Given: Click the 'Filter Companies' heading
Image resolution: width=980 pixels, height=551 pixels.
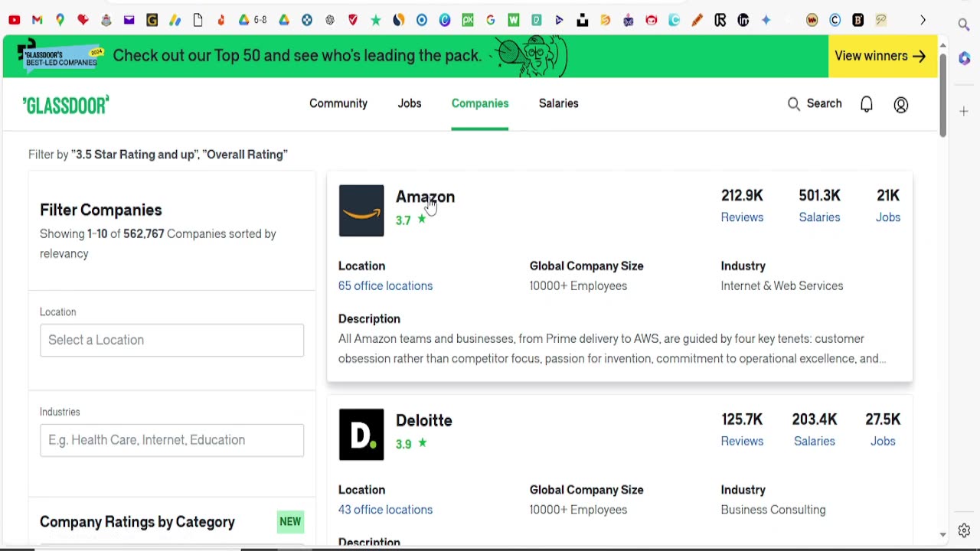Looking at the screenshot, I should coord(101,210).
